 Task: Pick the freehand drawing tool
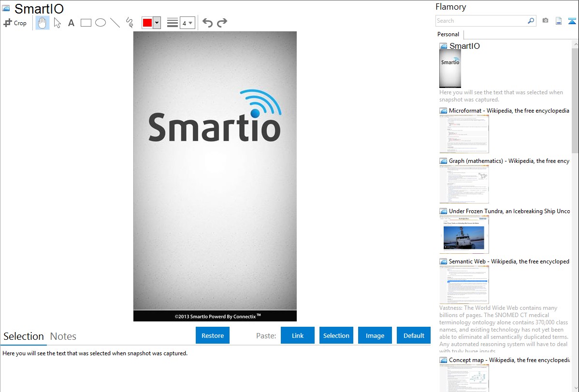pyautogui.click(x=130, y=23)
